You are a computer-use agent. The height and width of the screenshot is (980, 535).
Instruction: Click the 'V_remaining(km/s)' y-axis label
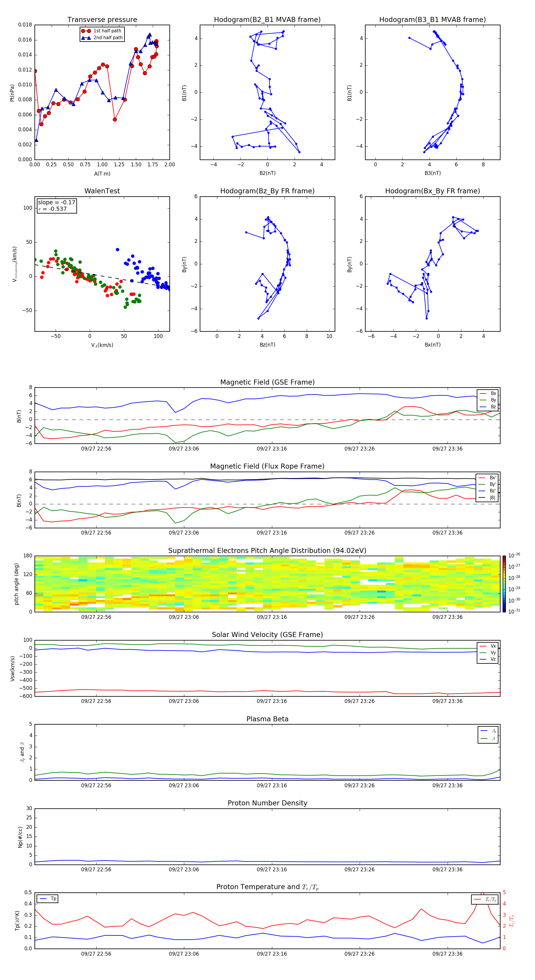15,264
